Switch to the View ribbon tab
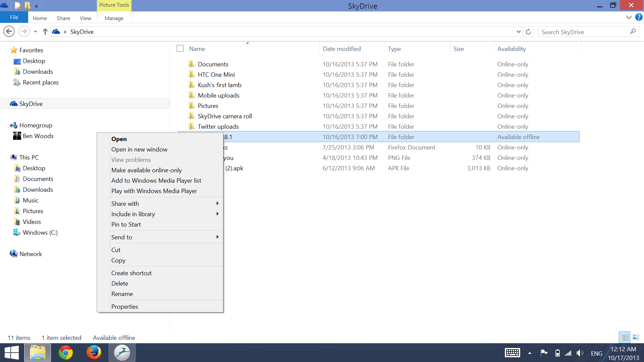The image size is (644, 362). coord(86,18)
